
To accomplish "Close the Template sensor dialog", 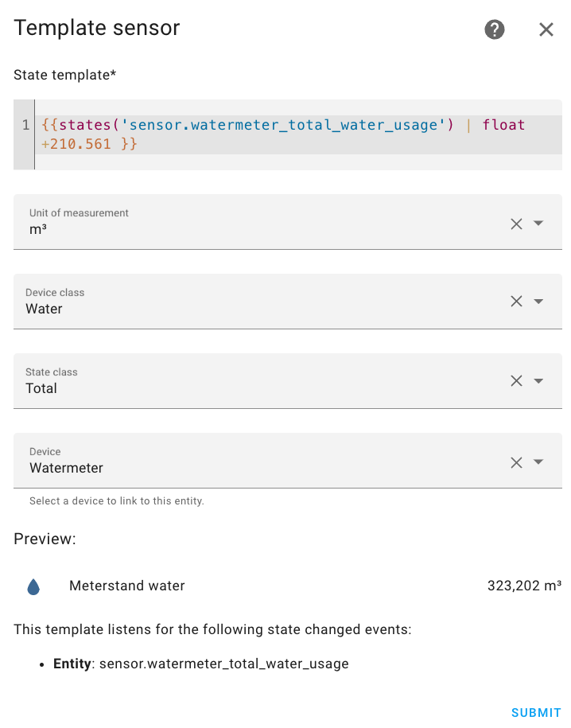I will (546, 29).
